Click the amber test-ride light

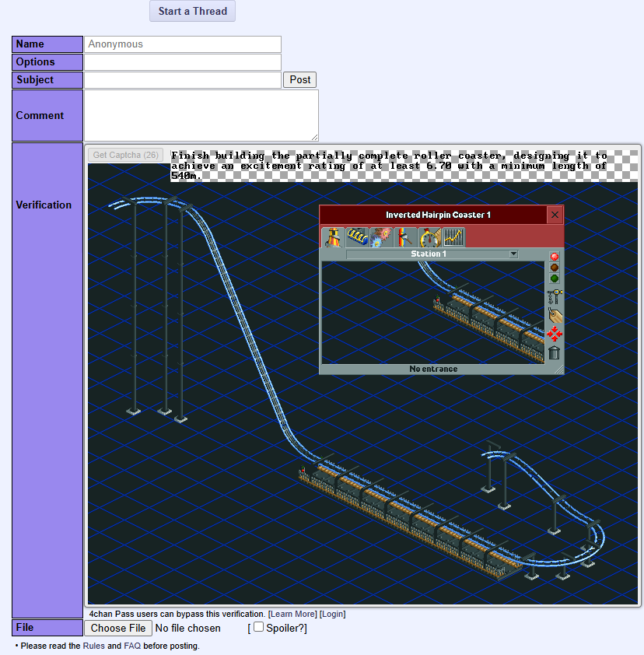[555, 268]
